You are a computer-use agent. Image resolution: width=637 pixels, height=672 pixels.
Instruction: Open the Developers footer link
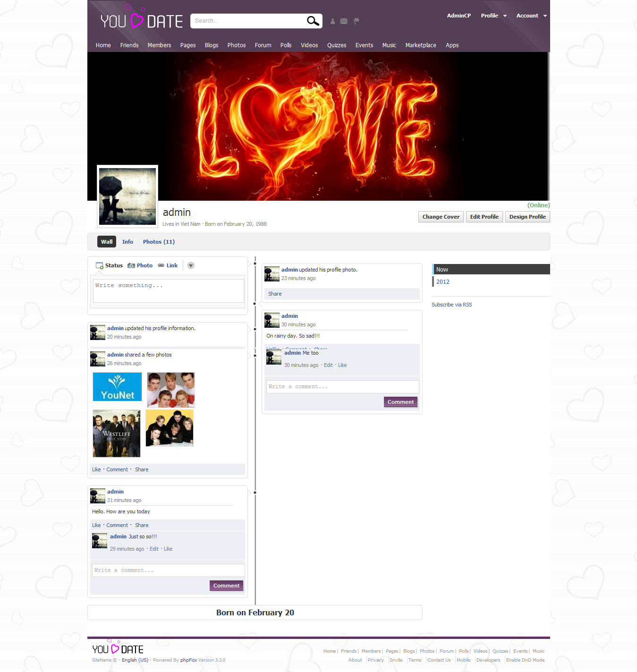pyautogui.click(x=488, y=660)
